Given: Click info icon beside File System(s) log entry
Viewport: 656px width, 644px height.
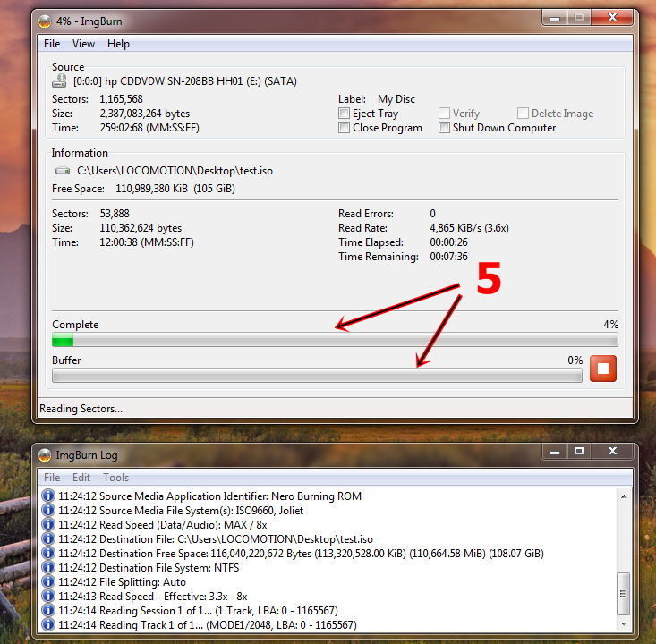Looking at the screenshot, I should click(x=48, y=510).
